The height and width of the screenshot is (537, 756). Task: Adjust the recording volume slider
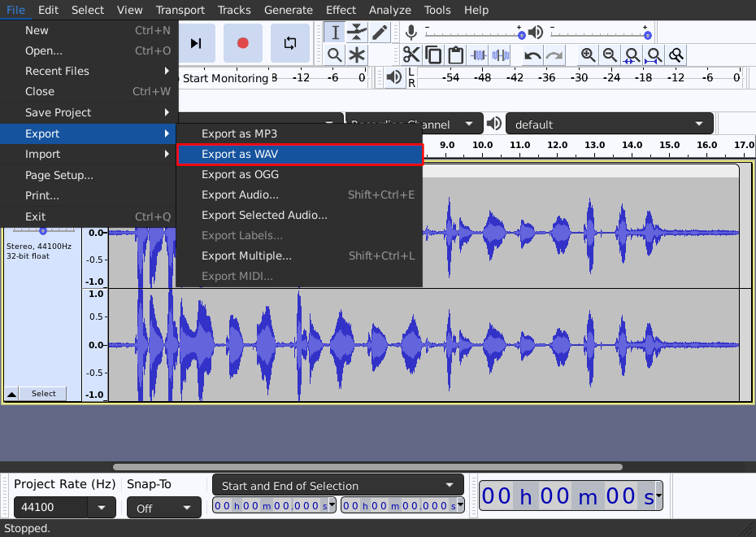coord(473,34)
